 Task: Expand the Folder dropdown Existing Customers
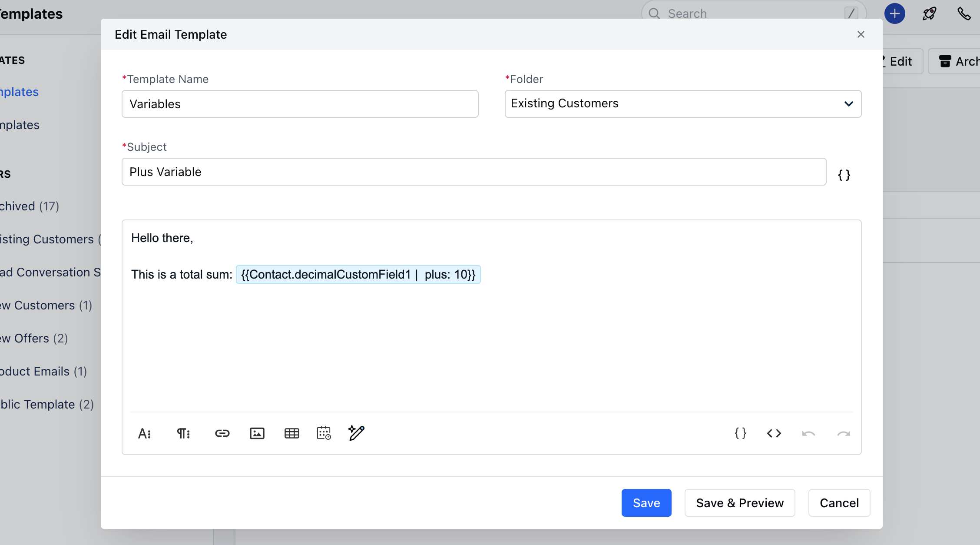coord(673,104)
